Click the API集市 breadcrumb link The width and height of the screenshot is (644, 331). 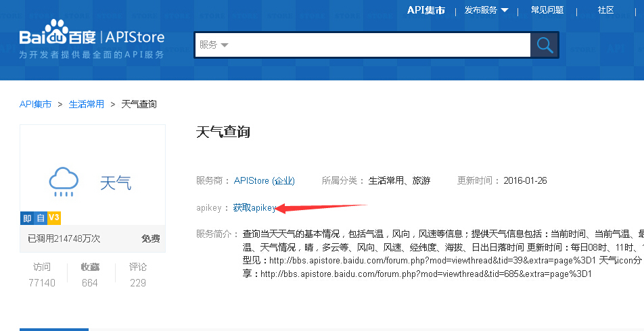[35, 104]
